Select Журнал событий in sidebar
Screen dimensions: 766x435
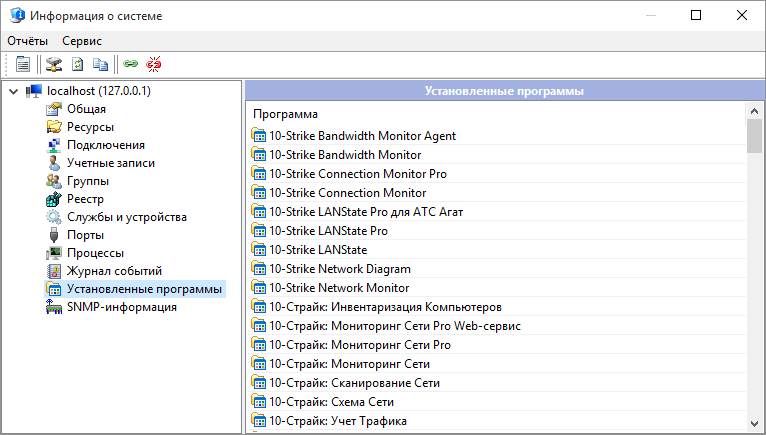point(114,271)
